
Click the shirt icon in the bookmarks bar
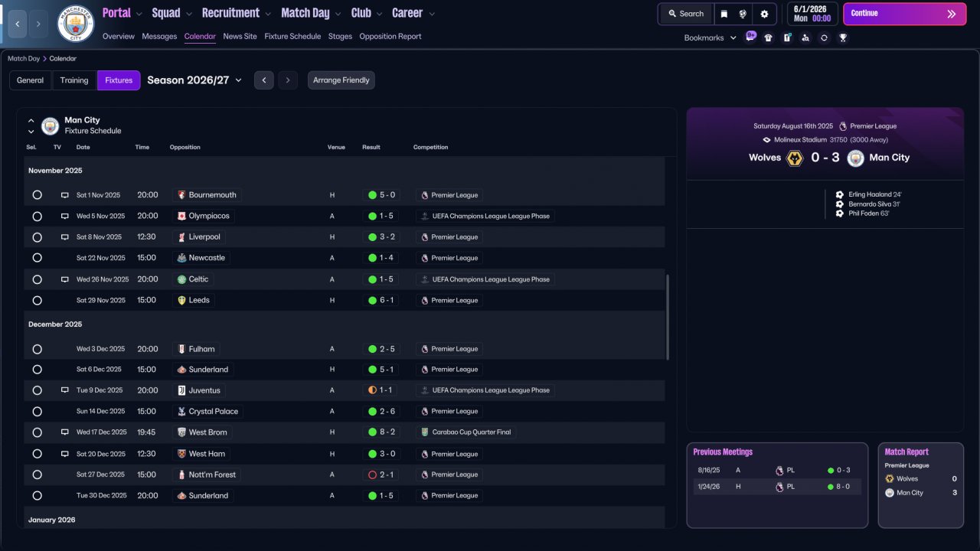[769, 37]
